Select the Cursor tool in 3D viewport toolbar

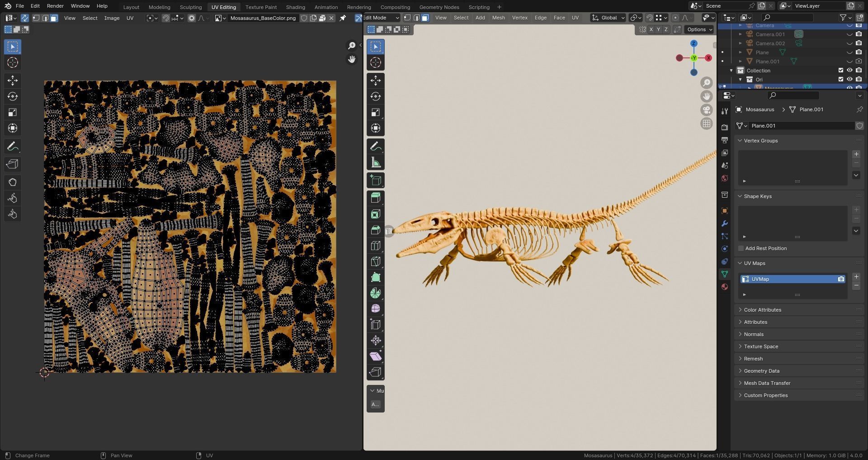click(376, 62)
